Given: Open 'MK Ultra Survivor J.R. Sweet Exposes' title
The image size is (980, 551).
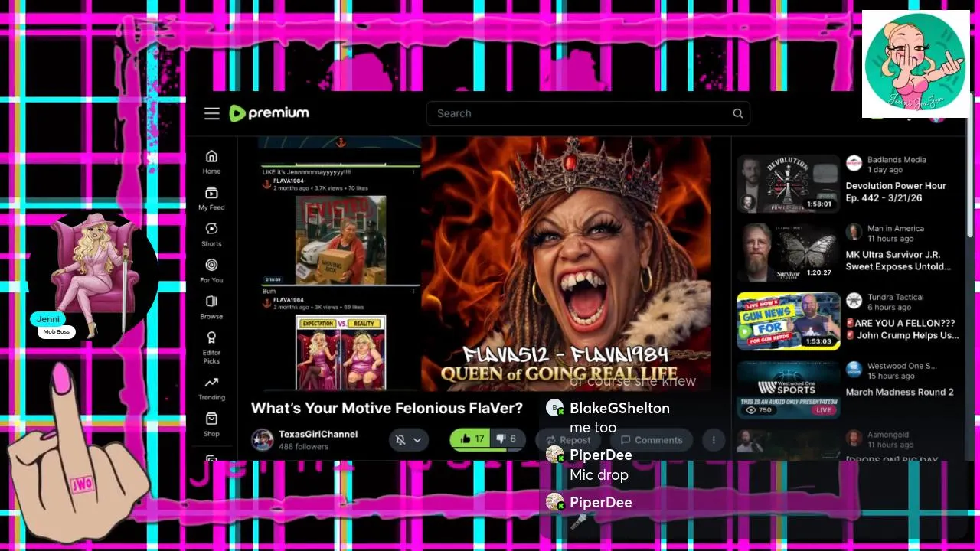Looking at the screenshot, I should 898,260.
